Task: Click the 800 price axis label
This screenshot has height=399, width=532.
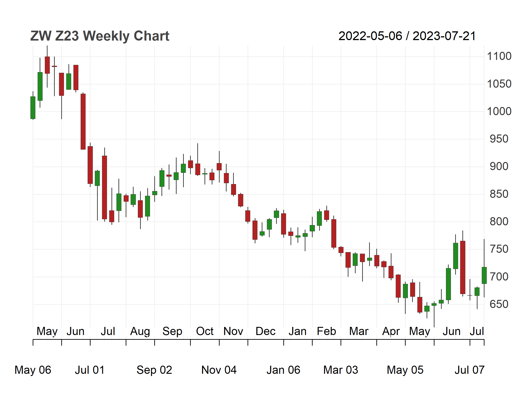Action: [x=499, y=221]
